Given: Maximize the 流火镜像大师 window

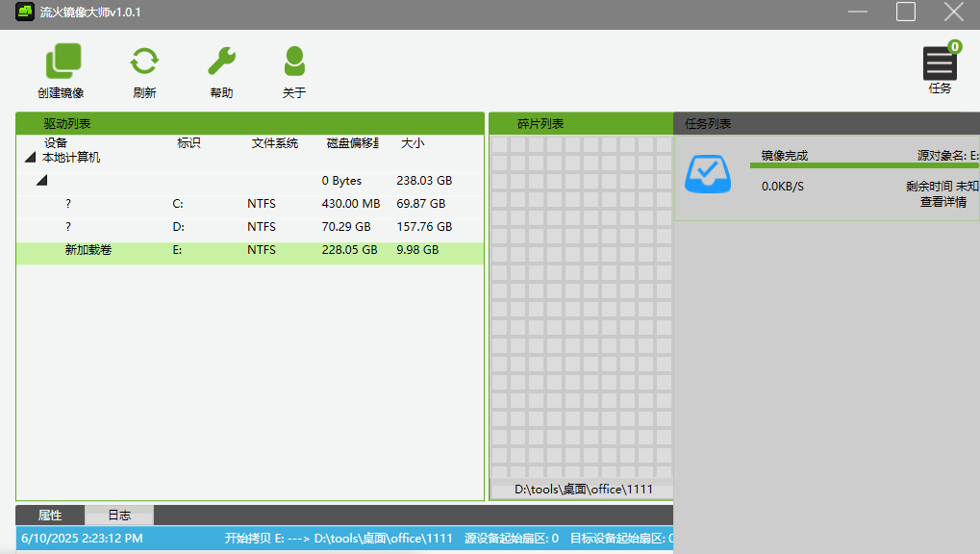Looking at the screenshot, I should tap(906, 12).
